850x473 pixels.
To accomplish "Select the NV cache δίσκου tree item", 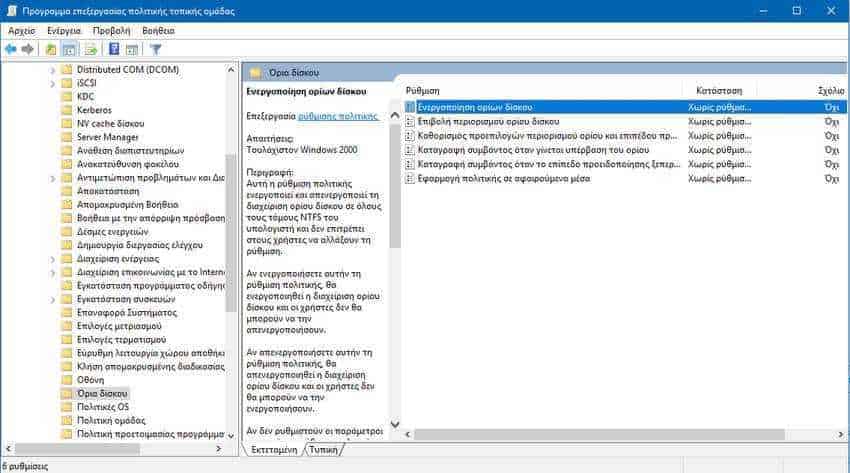I will pyautogui.click(x=111, y=124).
